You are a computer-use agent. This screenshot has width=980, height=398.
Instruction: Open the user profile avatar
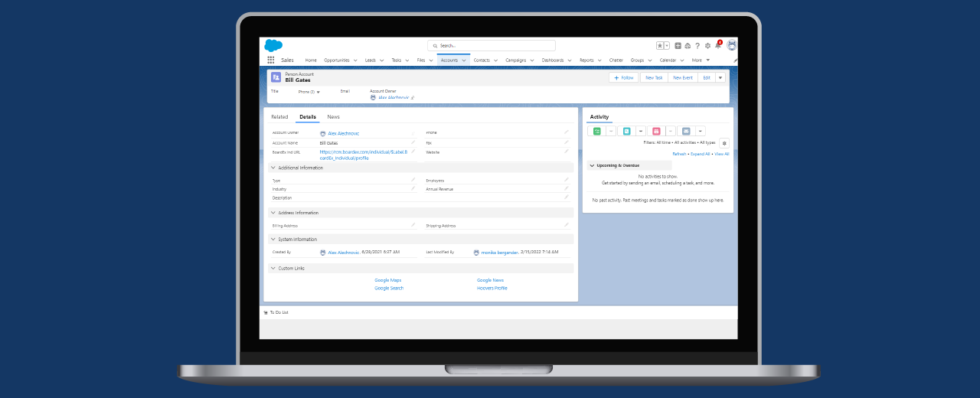click(732, 45)
